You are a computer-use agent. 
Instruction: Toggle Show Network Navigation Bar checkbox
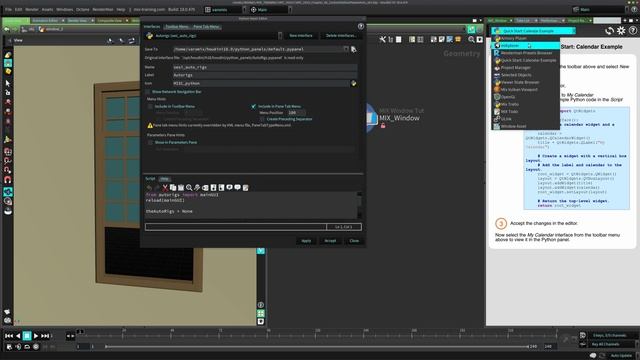click(148, 92)
